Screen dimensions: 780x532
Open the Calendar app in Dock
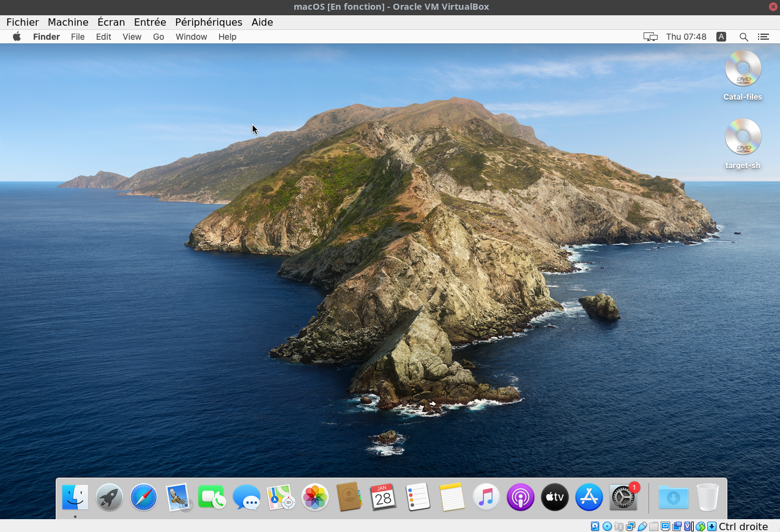(384, 497)
